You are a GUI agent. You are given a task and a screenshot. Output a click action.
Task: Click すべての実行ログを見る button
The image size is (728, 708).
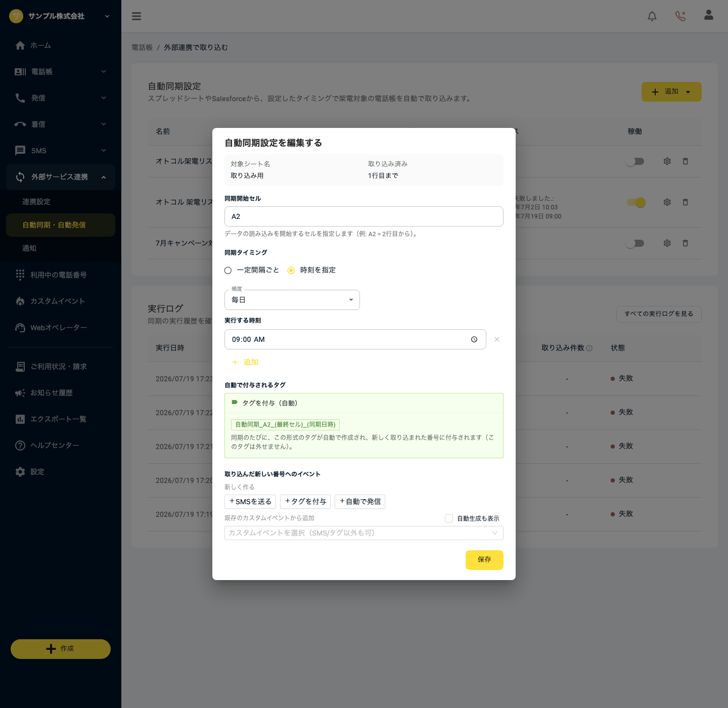[659, 314]
